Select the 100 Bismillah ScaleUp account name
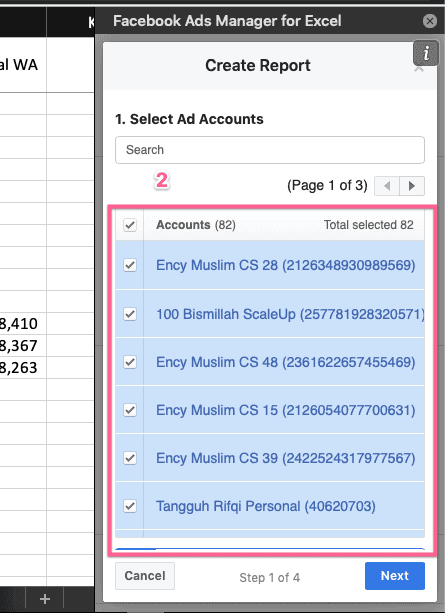The width and height of the screenshot is (445, 613). coord(290,314)
